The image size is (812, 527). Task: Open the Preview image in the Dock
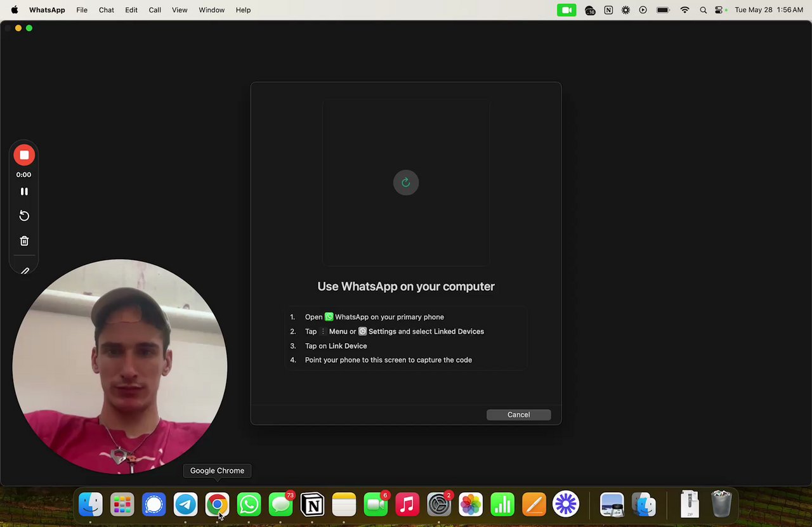612,505
